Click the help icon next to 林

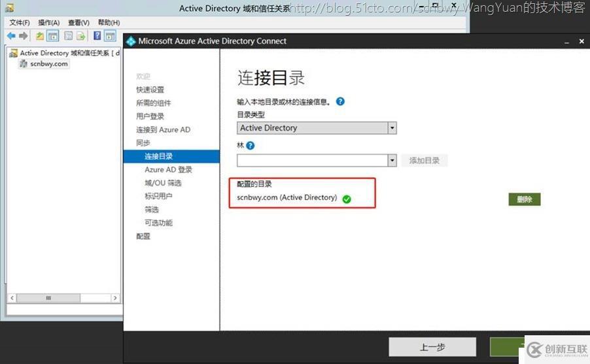click(251, 146)
